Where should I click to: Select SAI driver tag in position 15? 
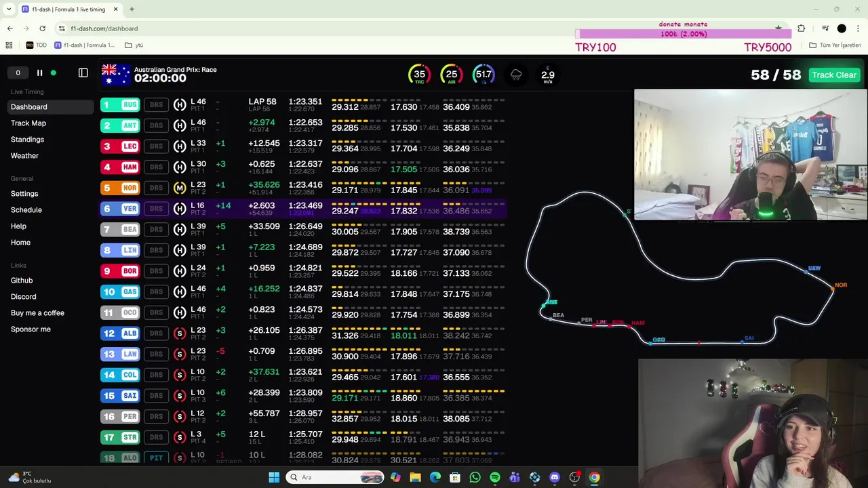click(121, 396)
